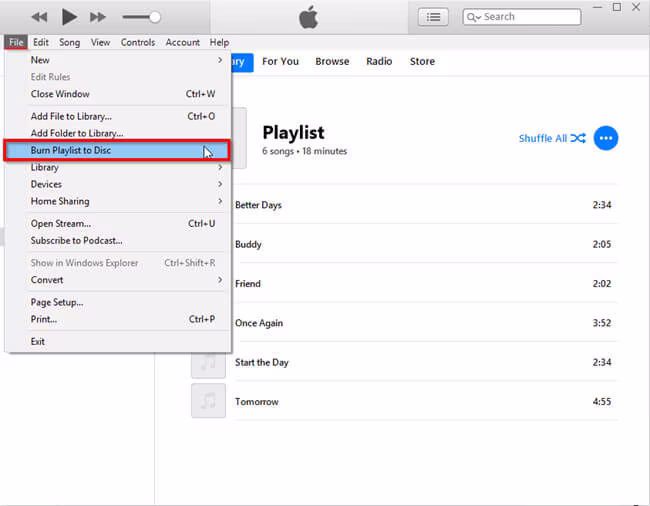Image resolution: width=650 pixels, height=506 pixels.
Task: Open the Account menu
Action: (182, 42)
